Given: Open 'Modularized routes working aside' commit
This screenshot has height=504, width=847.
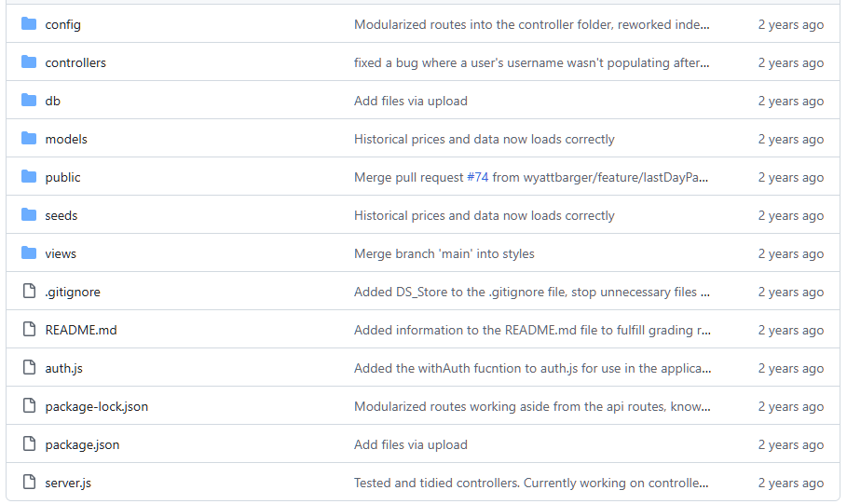Looking at the screenshot, I should click(532, 407).
